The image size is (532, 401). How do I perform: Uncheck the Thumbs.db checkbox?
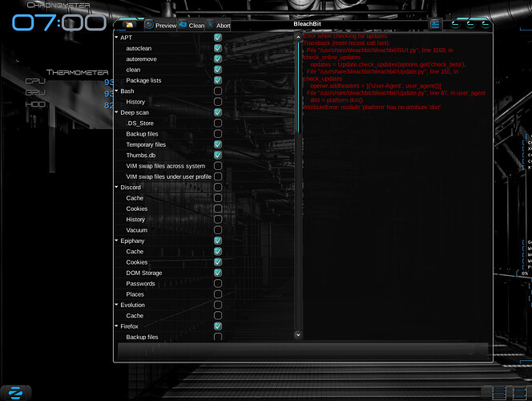tap(218, 155)
